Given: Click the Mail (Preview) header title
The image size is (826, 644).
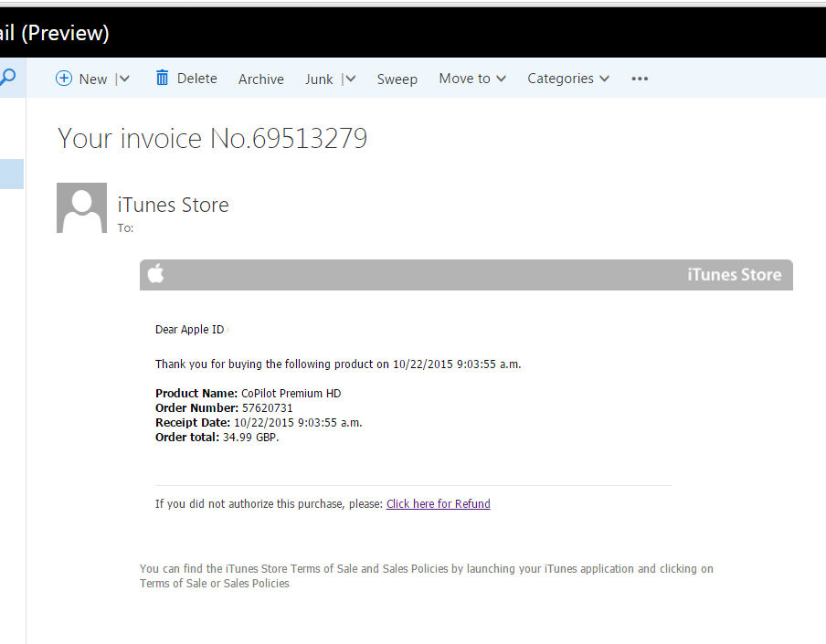Looking at the screenshot, I should pos(53,33).
